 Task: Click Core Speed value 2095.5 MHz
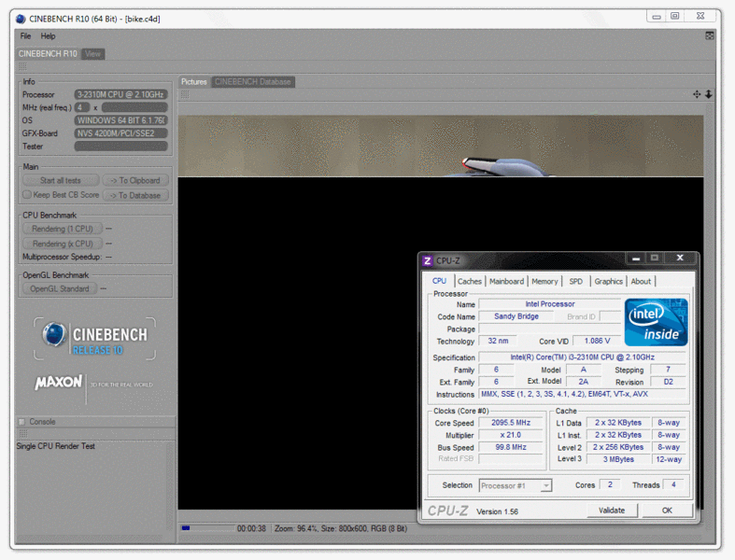pyautogui.click(x=511, y=423)
